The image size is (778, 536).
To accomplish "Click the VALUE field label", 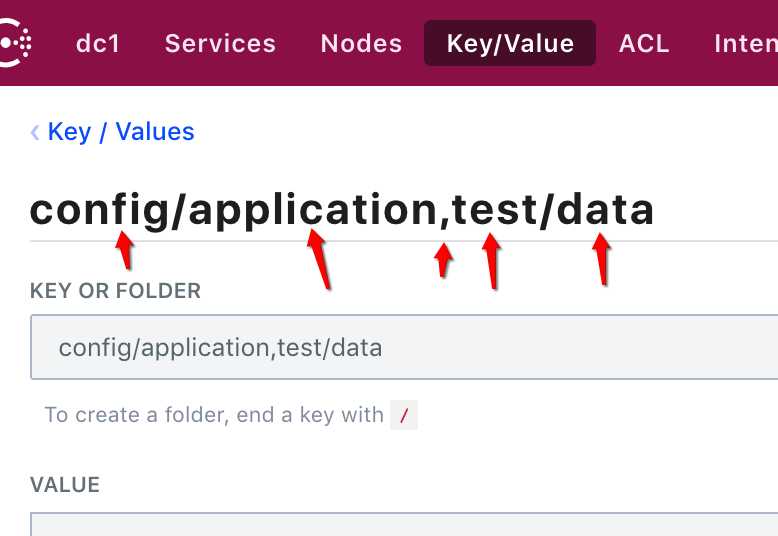I will [x=65, y=485].
